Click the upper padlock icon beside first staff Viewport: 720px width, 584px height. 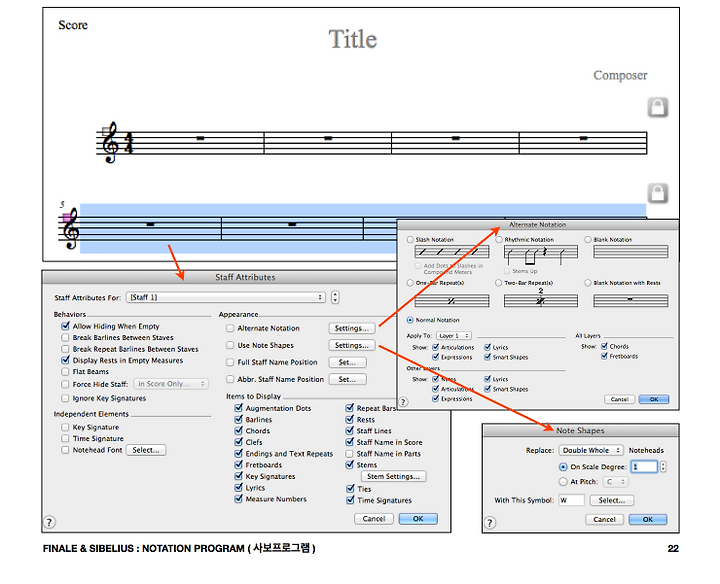658,107
